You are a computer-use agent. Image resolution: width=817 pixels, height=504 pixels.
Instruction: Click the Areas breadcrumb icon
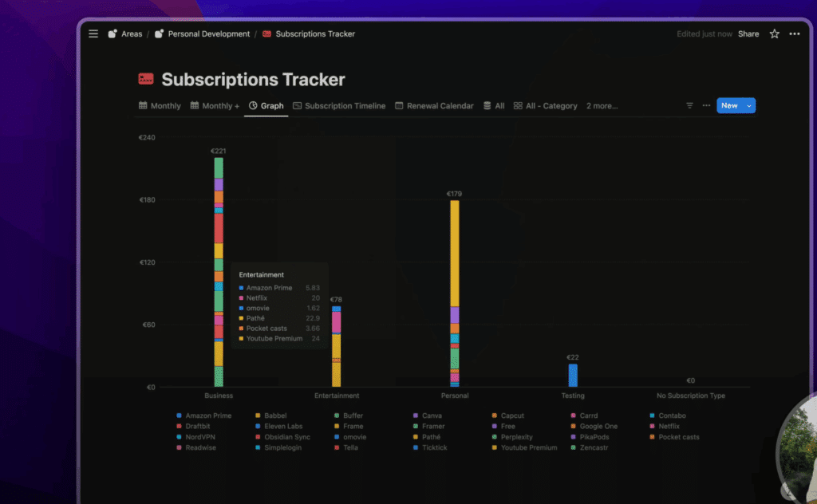[x=113, y=34]
